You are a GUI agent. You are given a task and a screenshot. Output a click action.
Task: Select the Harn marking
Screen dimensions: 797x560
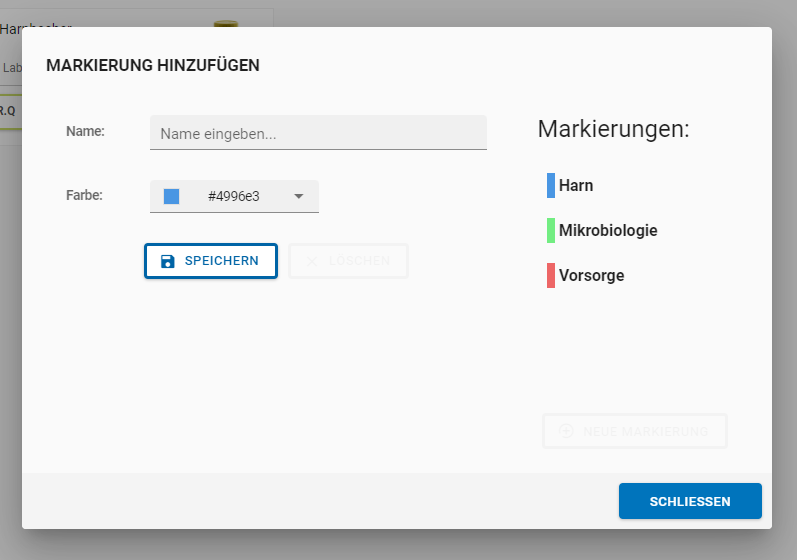point(570,185)
